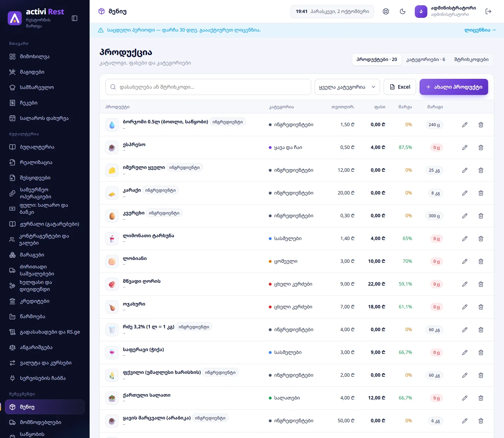504x438 pixels.
Task: Open სამზარეულო in the sidebar
Action: (x=45, y=88)
